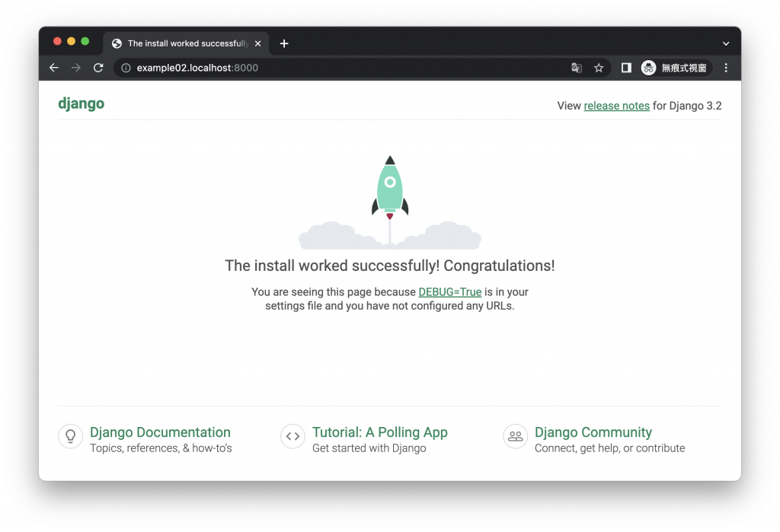Select the 'The install worked successfully' tab

(187, 43)
